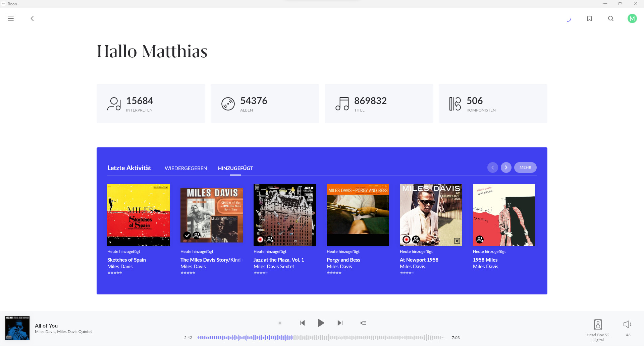Click the Mehr button
644x346 pixels.
[x=525, y=167]
